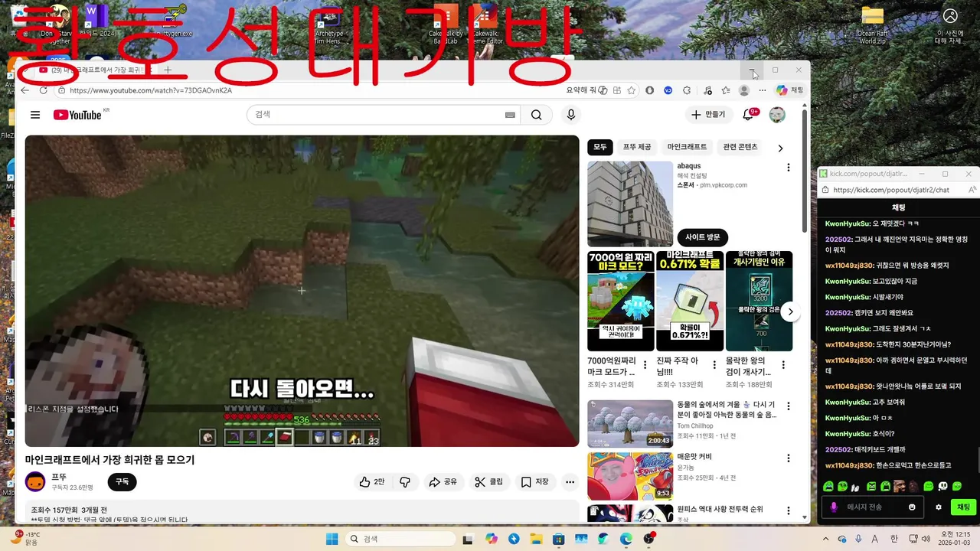Click the video title 마인크래프트에서 가장 희귀한 몹 모으기
Image resolution: width=980 pixels, height=551 pixels.
[x=109, y=460]
